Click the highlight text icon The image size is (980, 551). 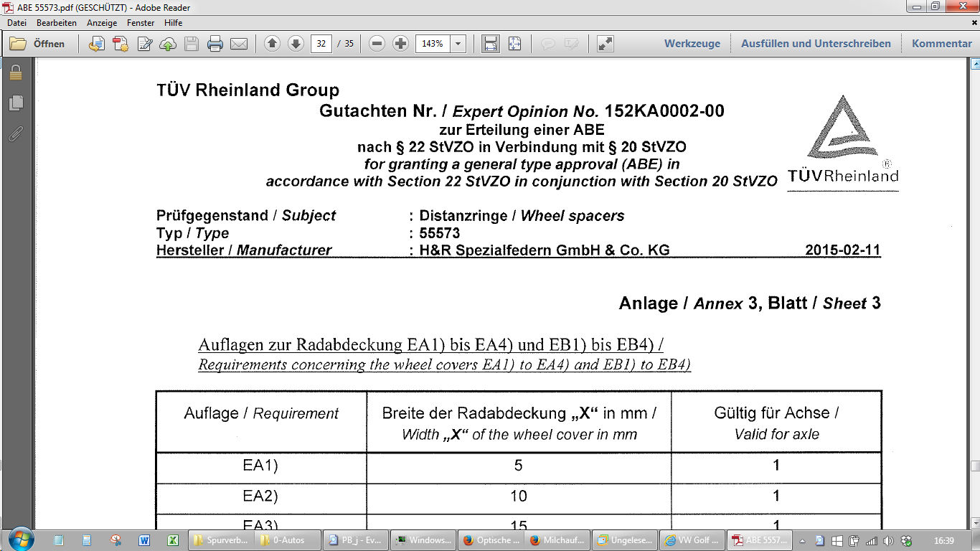[572, 44]
